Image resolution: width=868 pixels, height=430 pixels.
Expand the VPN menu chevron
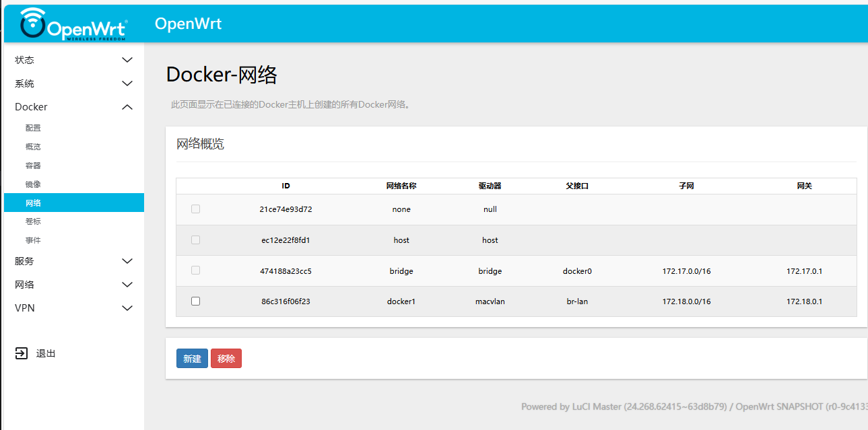(x=127, y=308)
